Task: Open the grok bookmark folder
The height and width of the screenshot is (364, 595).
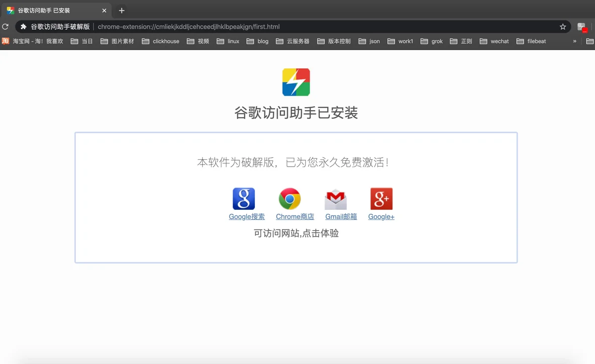Action: pyautogui.click(x=432, y=41)
